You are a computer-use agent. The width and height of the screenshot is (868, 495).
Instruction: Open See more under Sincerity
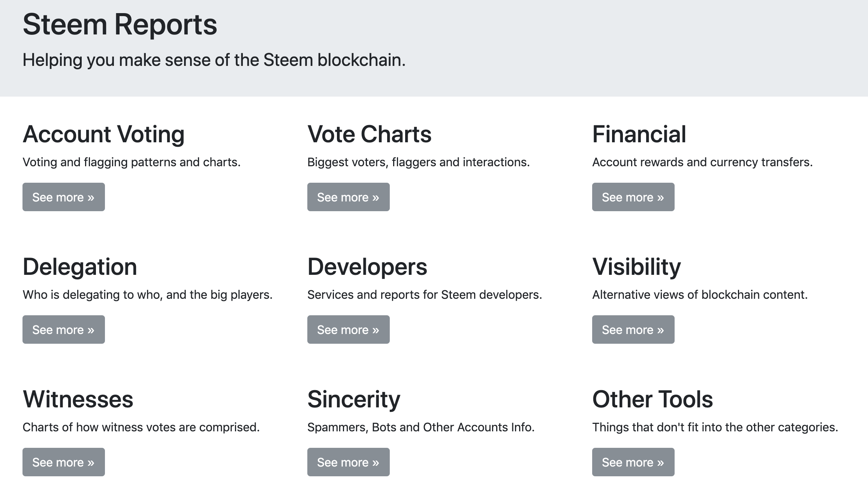(x=348, y=462)
